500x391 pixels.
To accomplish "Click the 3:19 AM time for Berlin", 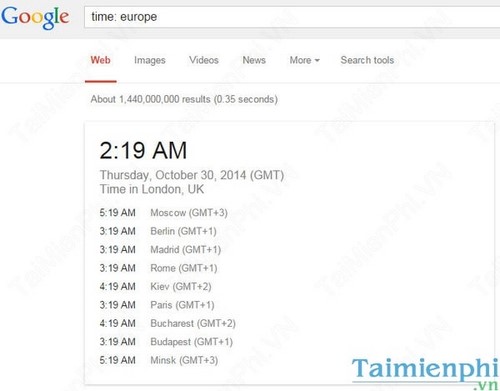I will 117,231.
